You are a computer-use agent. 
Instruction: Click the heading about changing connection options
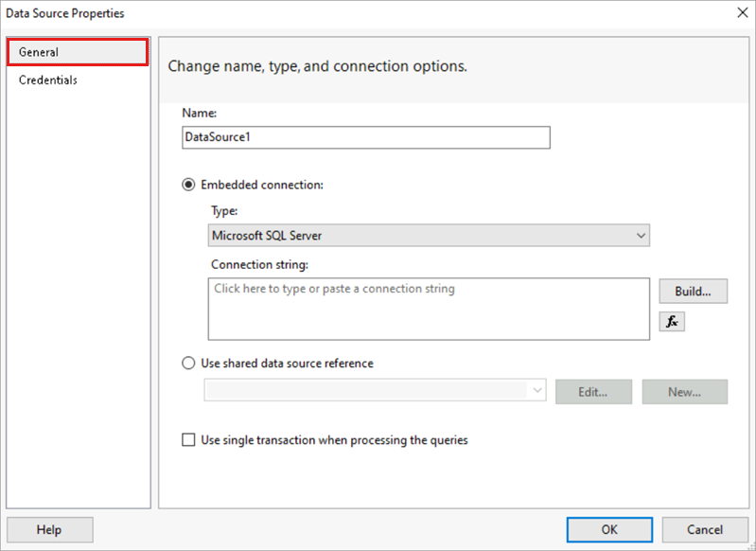[317, 67]
